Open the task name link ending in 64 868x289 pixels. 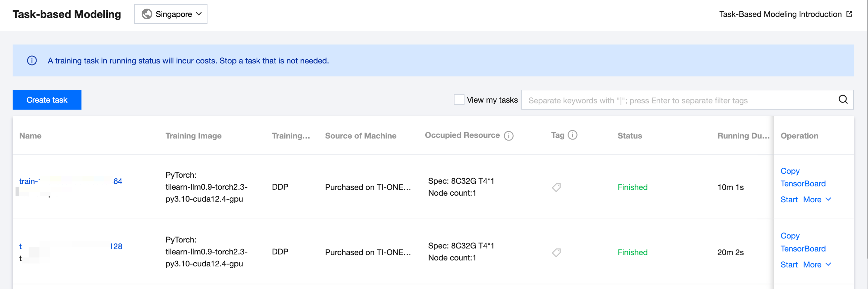pos(70,181)
